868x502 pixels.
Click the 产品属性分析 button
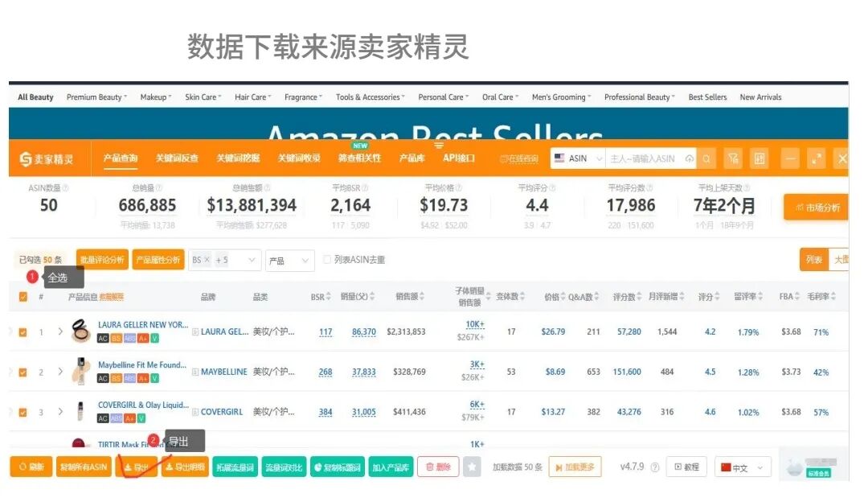pos(158,260)
